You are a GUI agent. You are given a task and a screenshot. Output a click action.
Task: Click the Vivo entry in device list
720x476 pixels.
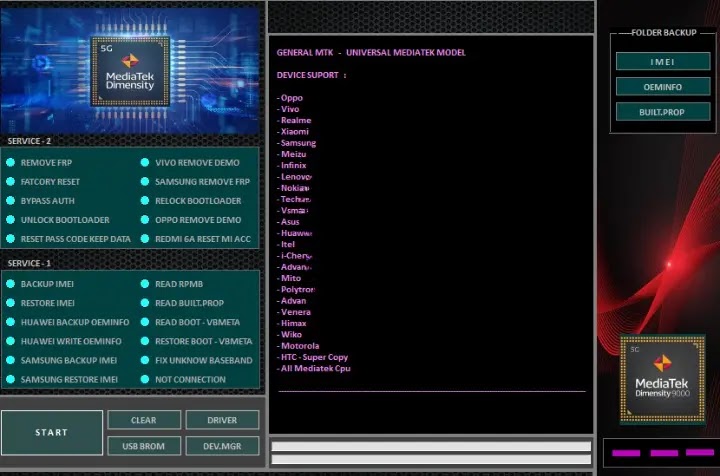288,109
